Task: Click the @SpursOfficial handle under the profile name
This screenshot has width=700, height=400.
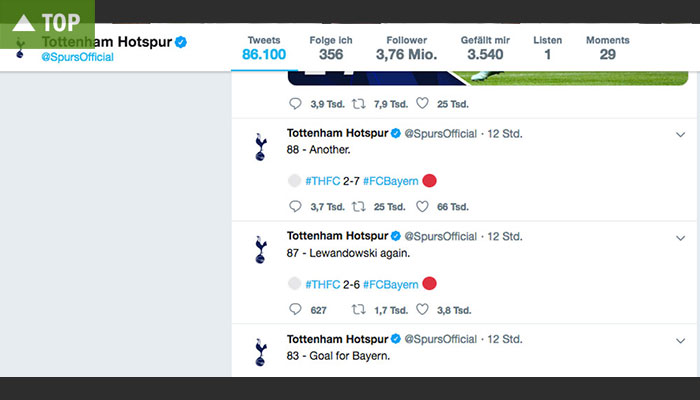Action: click(78, 57)
